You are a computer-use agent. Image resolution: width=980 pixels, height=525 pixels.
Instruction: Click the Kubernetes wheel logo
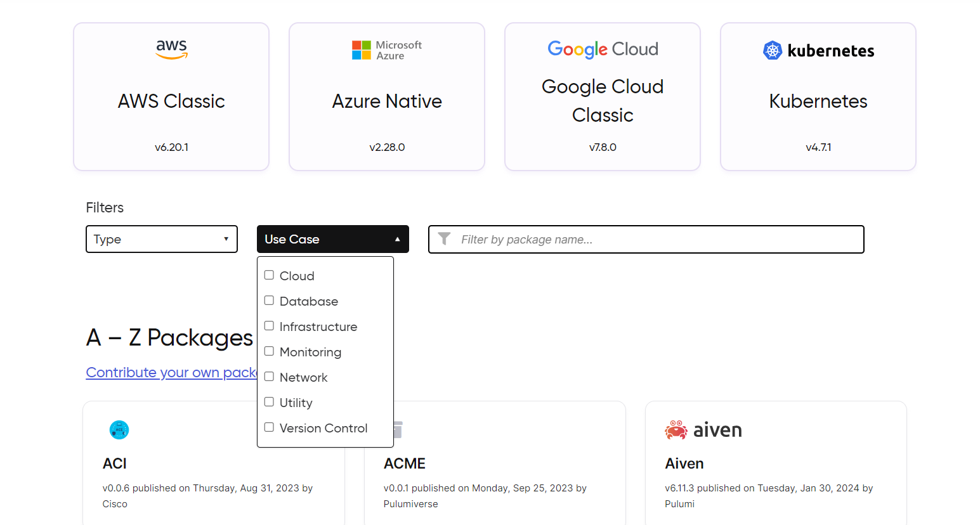click(773, 50)
